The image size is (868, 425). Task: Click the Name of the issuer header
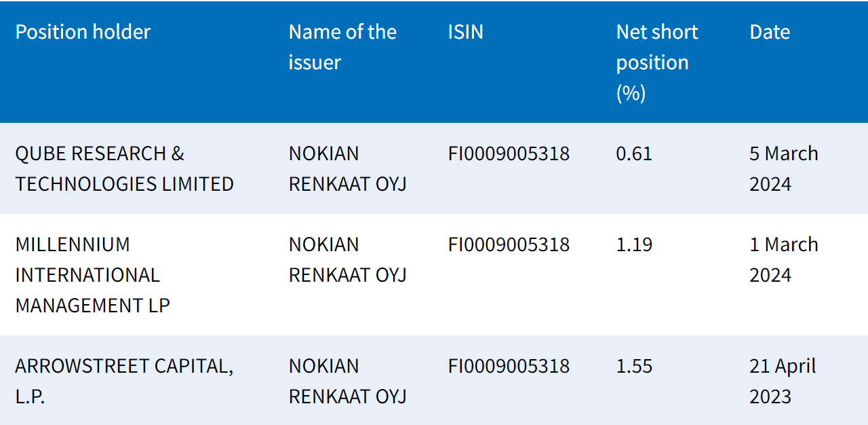(x=342, y=47)
